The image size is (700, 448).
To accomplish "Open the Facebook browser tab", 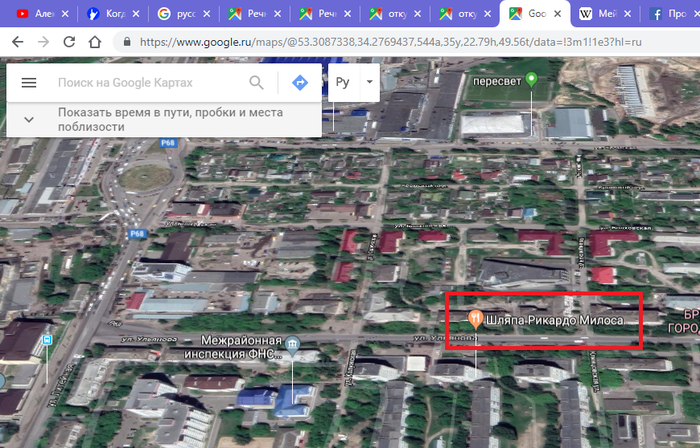I will pyautogui.click(x=670, y=14).
